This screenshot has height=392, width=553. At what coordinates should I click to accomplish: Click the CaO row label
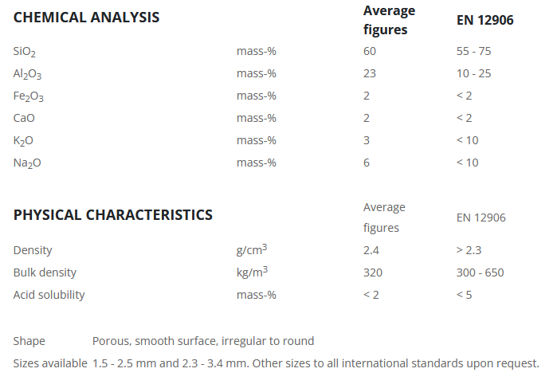pyautogui.click(x=24, y=118)
